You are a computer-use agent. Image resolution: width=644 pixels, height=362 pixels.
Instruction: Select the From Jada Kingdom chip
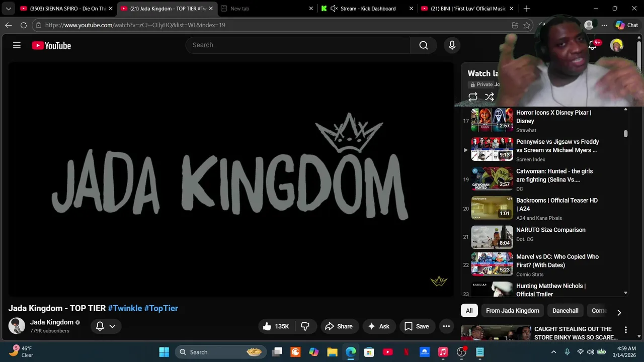click(x=512, y=311)
